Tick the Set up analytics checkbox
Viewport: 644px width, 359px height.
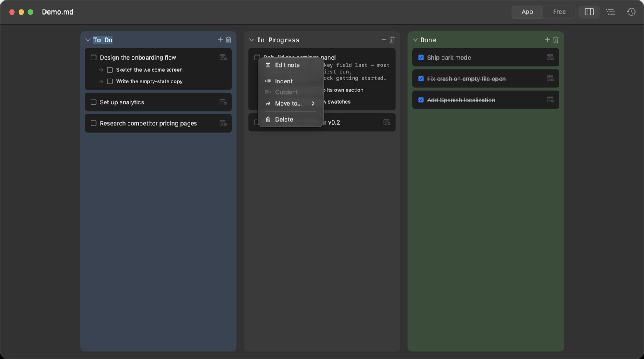(93, 102)
